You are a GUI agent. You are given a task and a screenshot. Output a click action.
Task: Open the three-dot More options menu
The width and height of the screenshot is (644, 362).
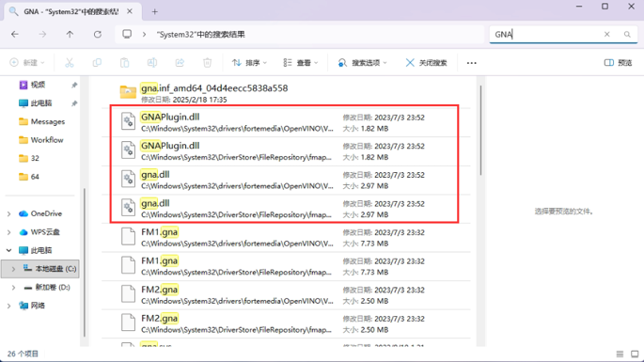[472, 63]
